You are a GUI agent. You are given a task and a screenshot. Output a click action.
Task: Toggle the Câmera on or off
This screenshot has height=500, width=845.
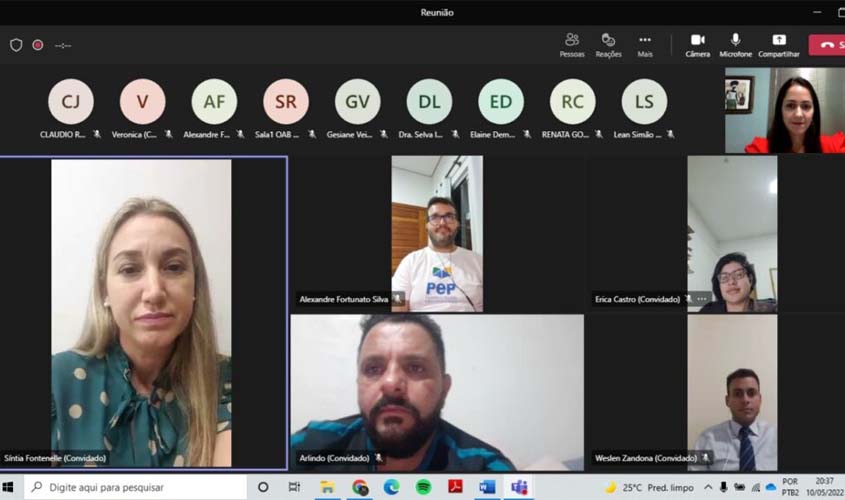698,44
